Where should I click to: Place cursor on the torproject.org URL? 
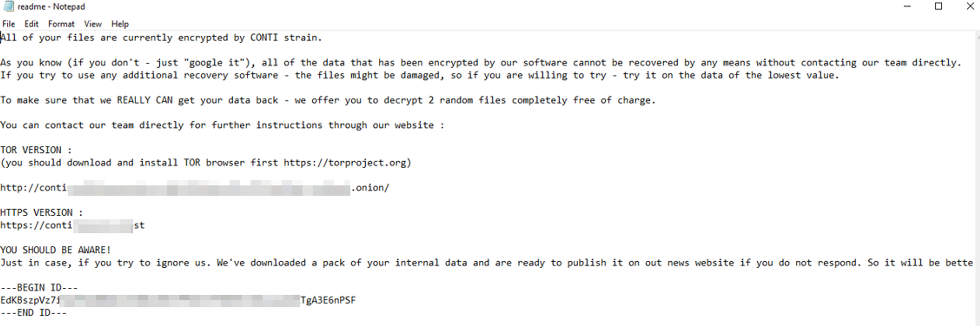346,163
